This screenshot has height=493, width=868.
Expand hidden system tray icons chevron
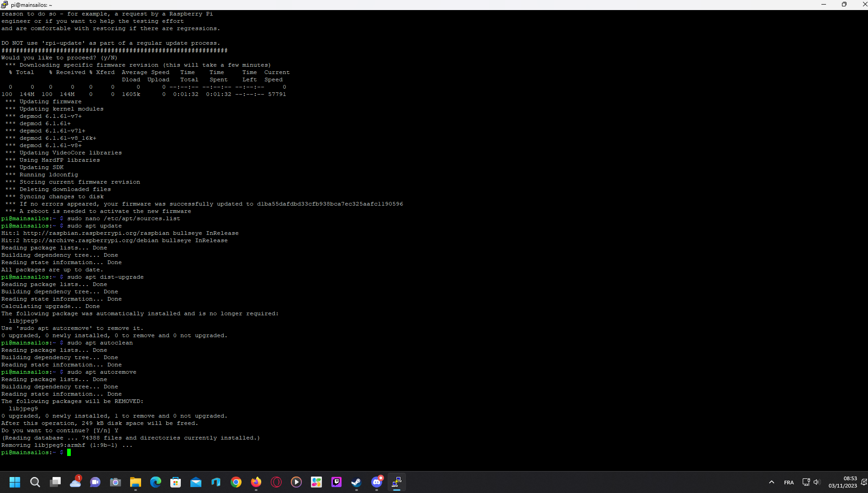click(772, 482)
